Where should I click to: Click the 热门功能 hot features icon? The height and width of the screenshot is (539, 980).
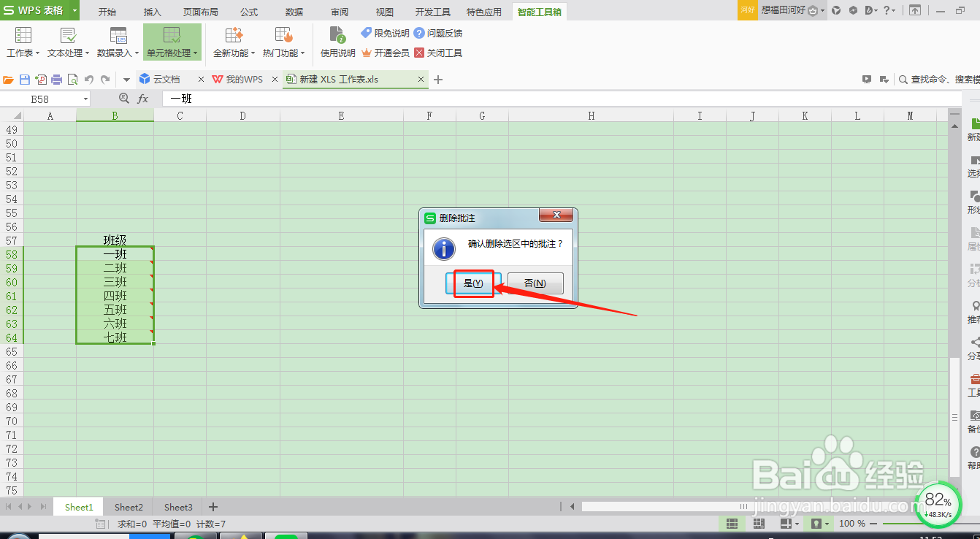click(283, 35)
